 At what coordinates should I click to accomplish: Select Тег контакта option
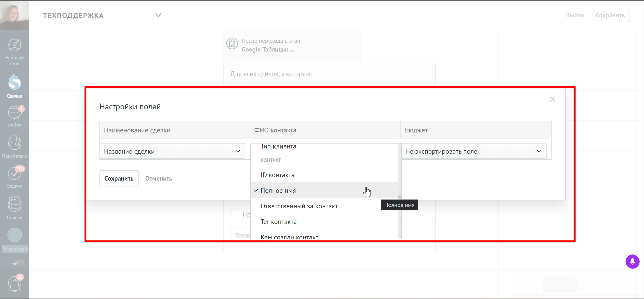click(x=324, y=221)
